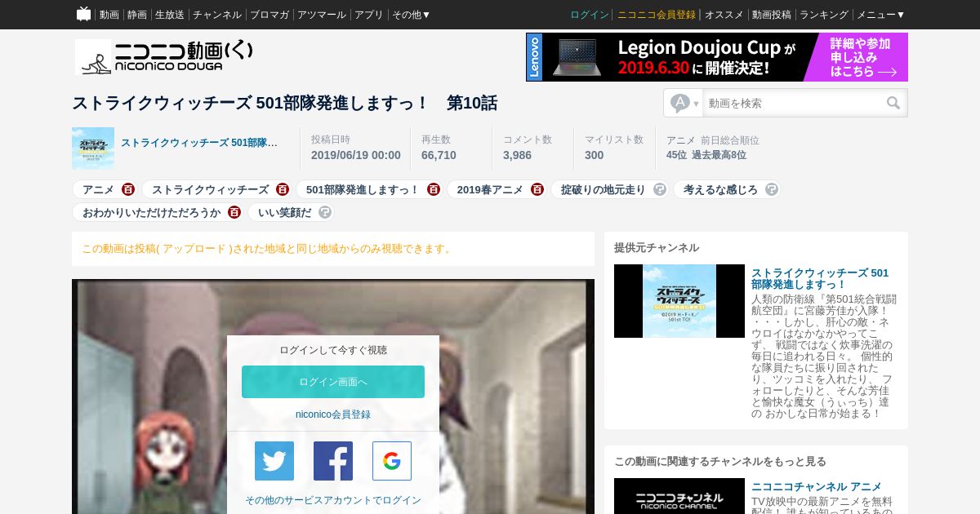Screen dimensions: 980x514
Task: Open ブロマガ in top navigation
Action: click(x=269, y=15)
